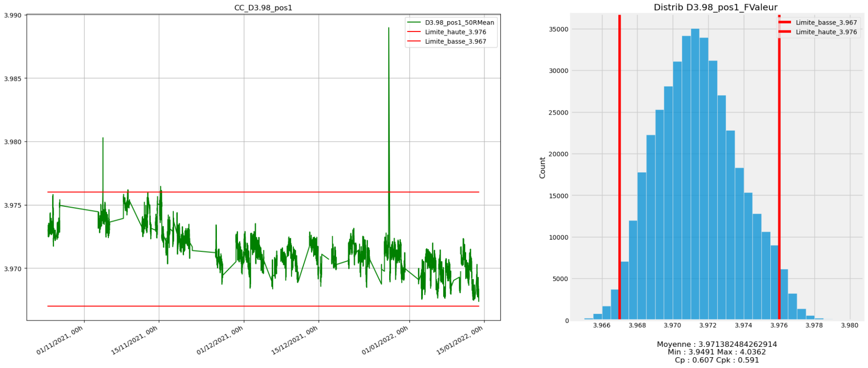Click the 3.972 x-axis label on the histogram
This screenshot has width=868, height=368.
(x=708, y=325)
